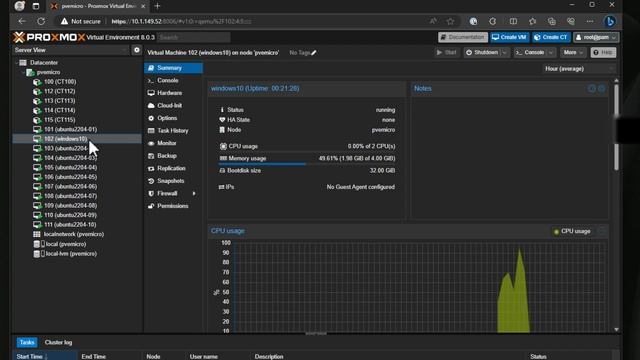Click Create VM button
Viewport: 640px width, 360px height.
coord(509,37)
